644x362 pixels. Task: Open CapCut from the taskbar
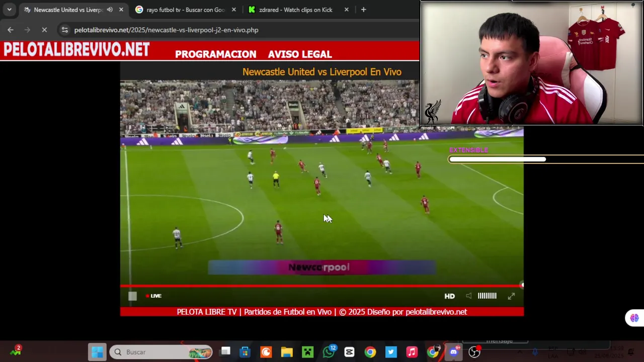click(349, 352)
